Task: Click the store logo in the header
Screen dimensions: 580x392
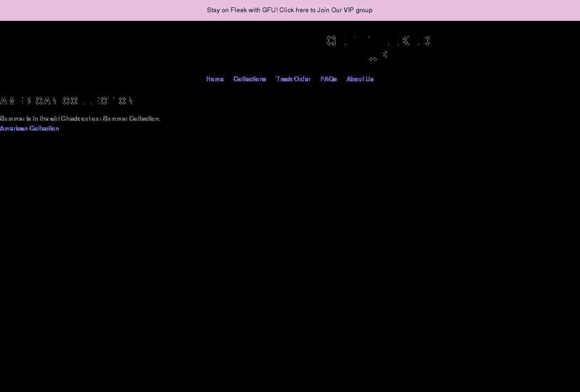Action: (x=378, y=48)
